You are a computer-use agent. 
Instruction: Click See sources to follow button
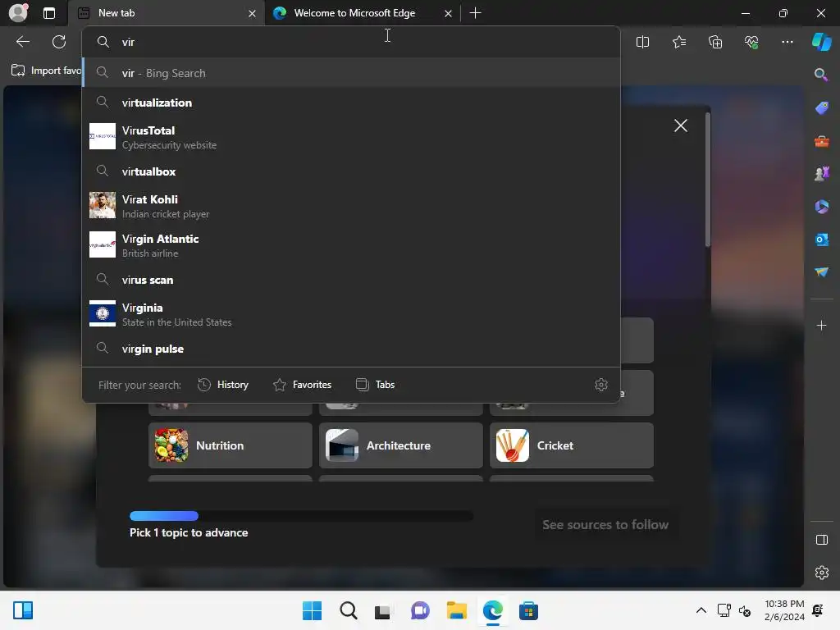coord(605,524)
